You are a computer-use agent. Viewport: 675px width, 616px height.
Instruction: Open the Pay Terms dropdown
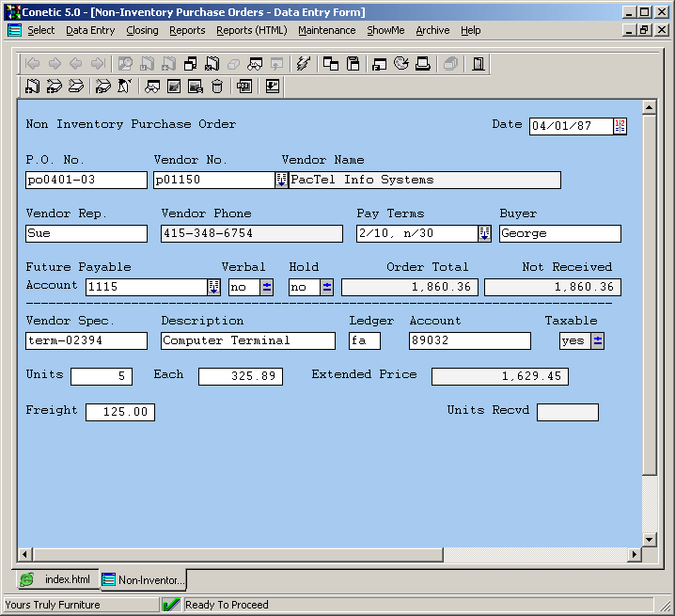coord(484,233)
